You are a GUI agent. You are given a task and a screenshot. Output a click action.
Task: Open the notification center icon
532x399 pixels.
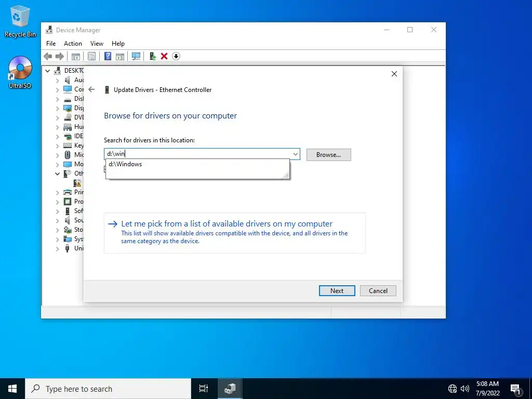click(515, 389)
